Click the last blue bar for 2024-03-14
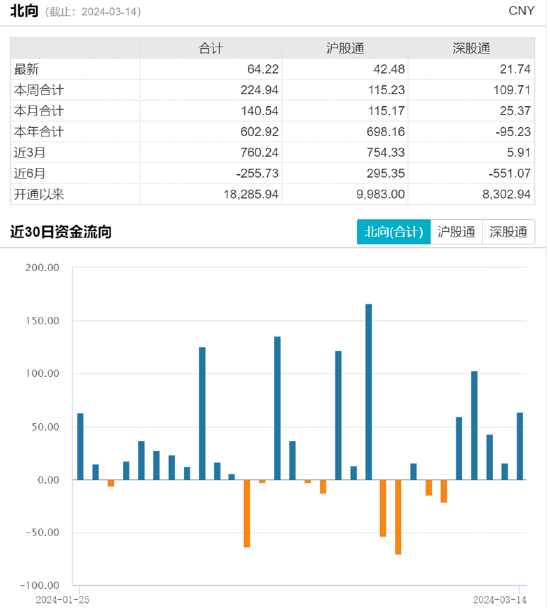The image size is (550, 608). coord(520,446)
